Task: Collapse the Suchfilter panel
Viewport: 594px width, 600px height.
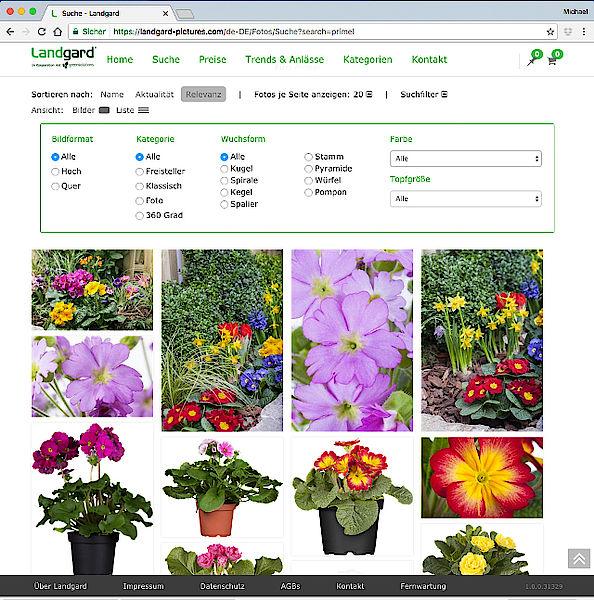Action: click(424, 94)
